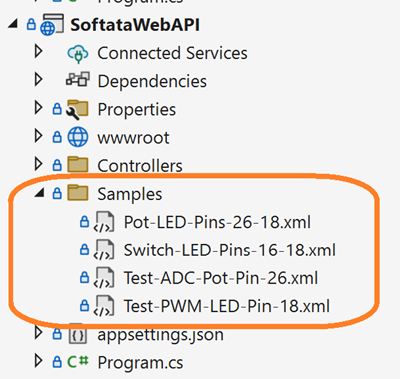Image resolution: width=400 pixels, height=379 pixels.
Task: Click the Connected Services cloud icon
Action: 78,53
